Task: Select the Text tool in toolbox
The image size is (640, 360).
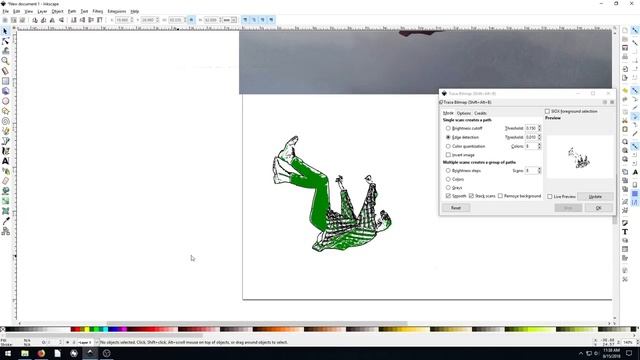Action: click(x=5, y=161)
